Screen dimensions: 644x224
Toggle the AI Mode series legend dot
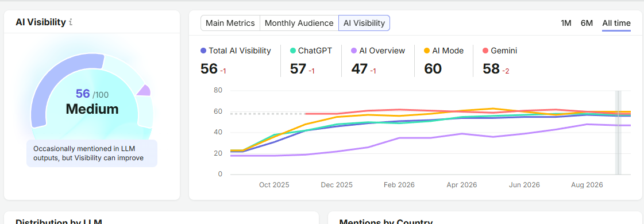pos(427,51)
